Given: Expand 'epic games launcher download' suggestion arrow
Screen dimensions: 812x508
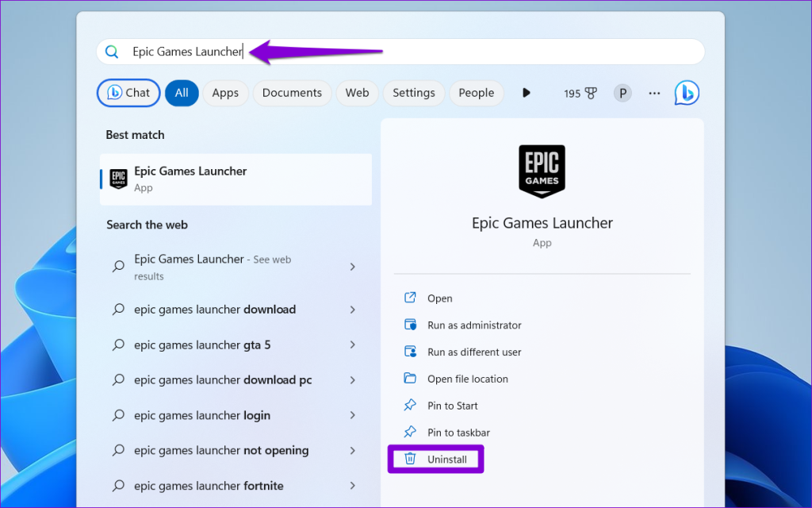Looking at the screenshot, I should coord(353,310).
